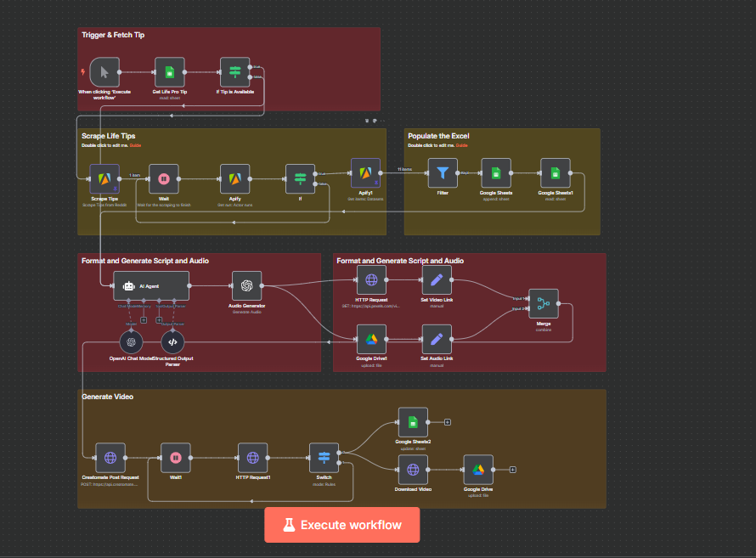The image size is (756, 558).
Task: Select the Wait node in Scrape Life Tips
Action: [164, 178]
